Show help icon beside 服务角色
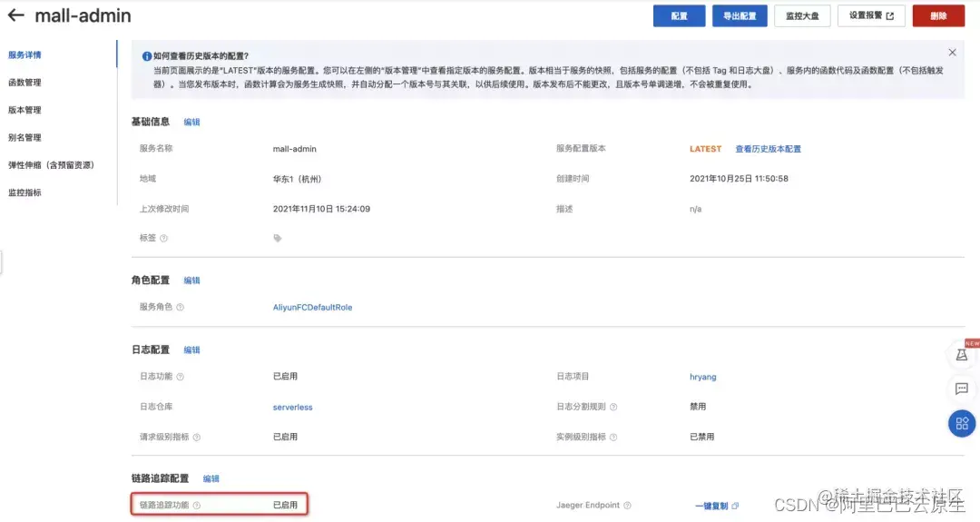This screenshot has height=522, width=980. click(x=180, y=307)
